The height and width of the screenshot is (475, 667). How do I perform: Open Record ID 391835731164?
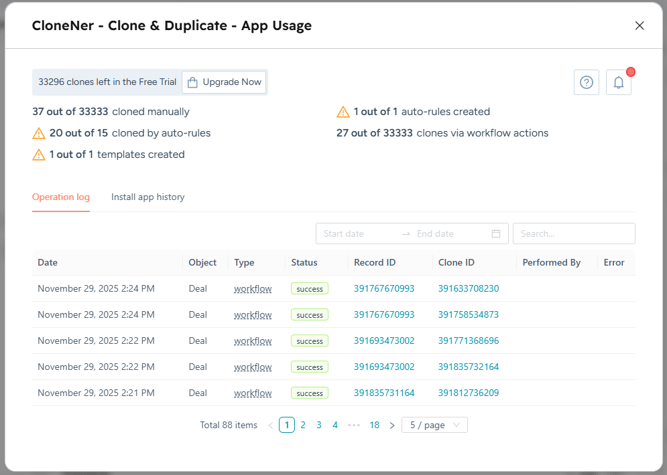(384, 393)
